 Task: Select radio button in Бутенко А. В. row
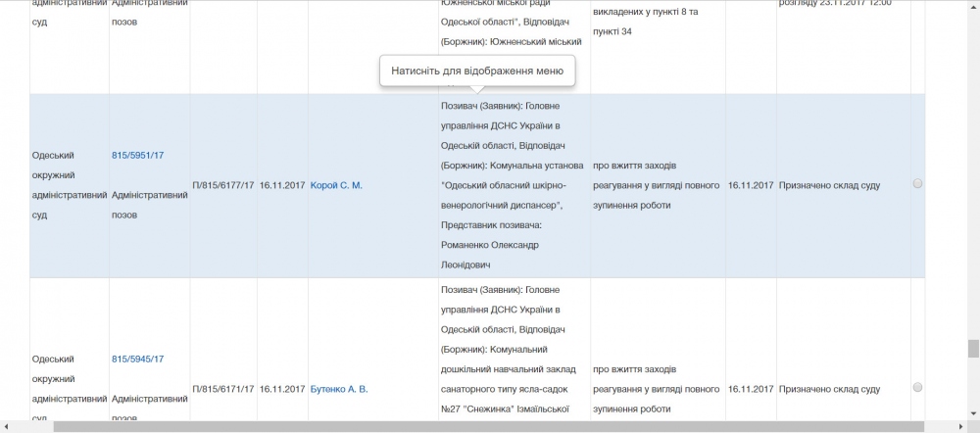pos(917,388)
